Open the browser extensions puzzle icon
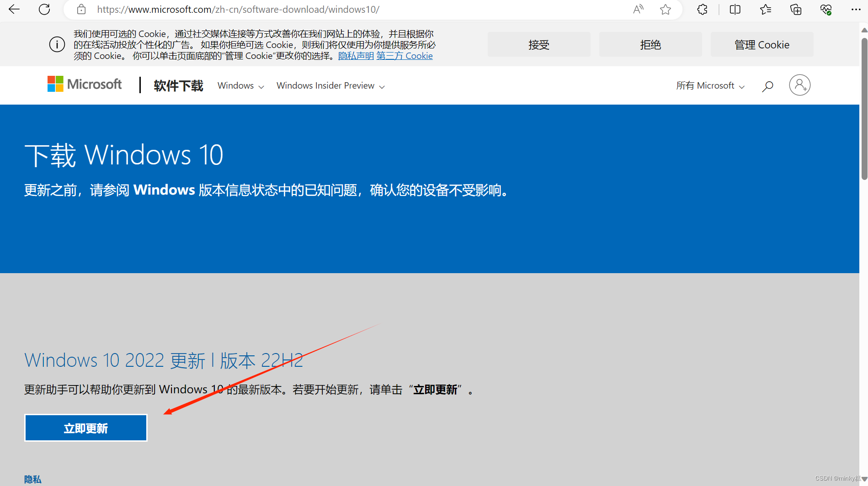Image resolution: width=868 pixels, height=486 pixels. 703,9
